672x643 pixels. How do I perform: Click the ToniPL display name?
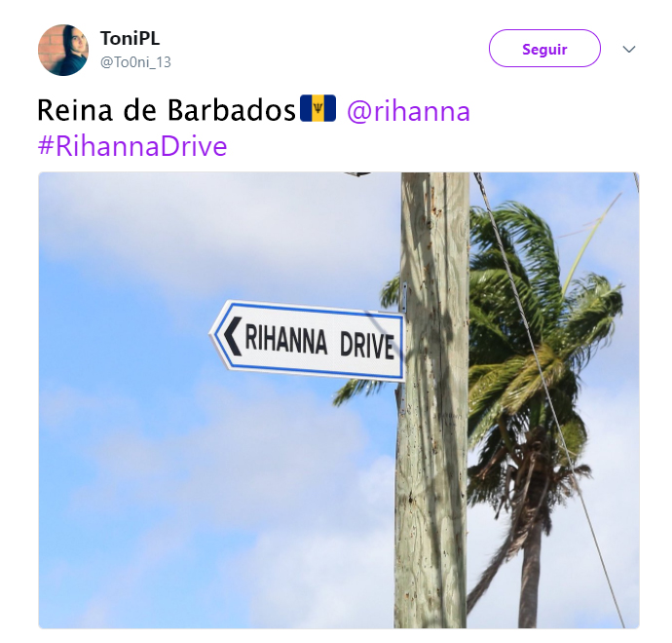[x=130, y=38]
